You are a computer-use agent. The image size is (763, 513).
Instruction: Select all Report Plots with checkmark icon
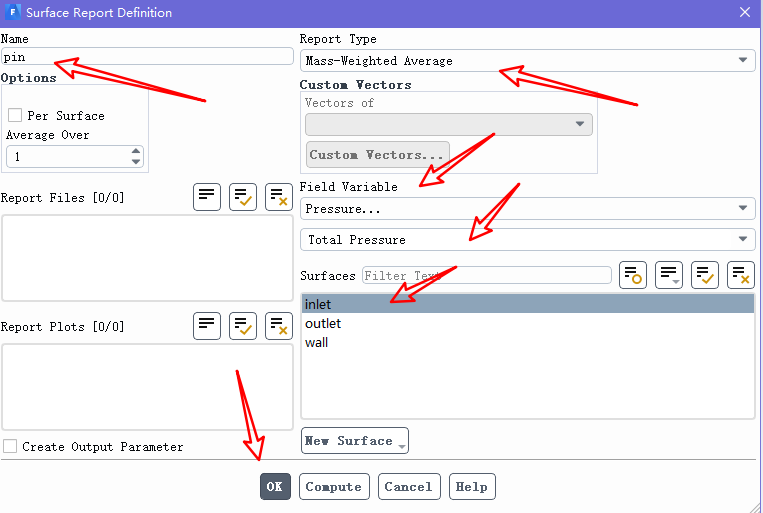(x=243, y=326)
